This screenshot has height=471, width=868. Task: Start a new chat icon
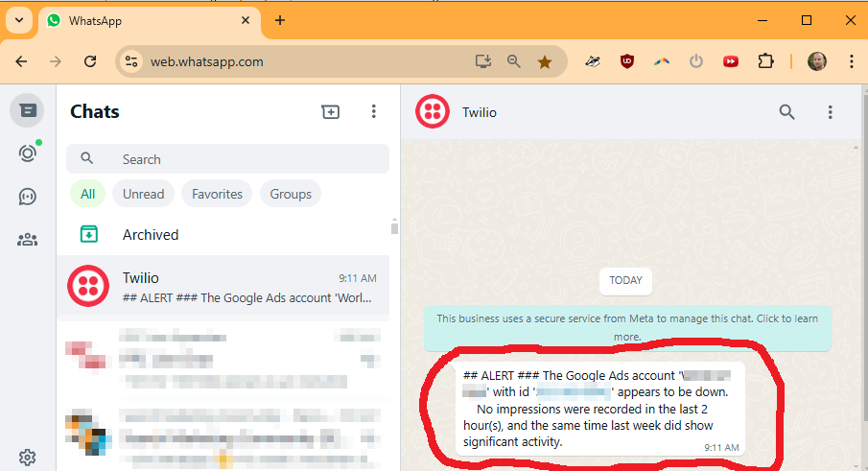click(331, 112)
